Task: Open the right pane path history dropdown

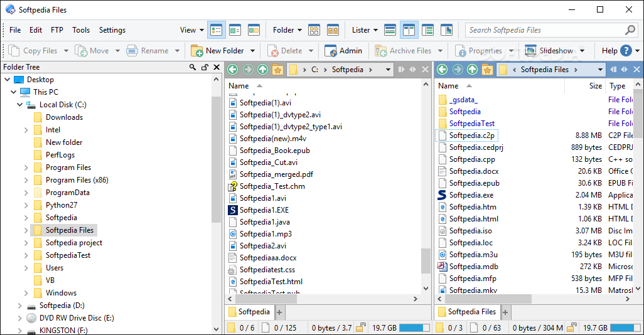Action: 600,70
